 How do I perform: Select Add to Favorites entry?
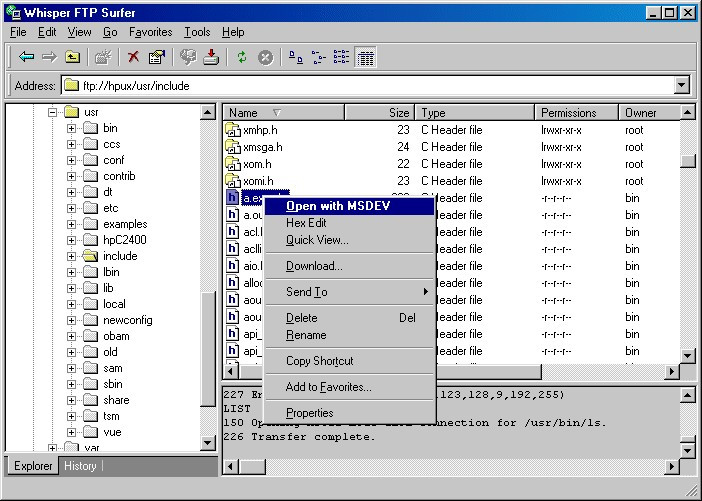[x=350, y=387]
